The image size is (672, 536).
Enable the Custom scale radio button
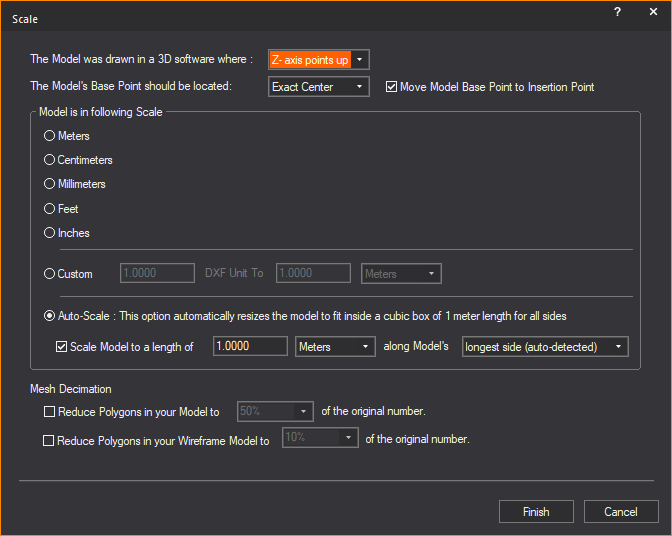pyautogui.click(x=49, y=274)
